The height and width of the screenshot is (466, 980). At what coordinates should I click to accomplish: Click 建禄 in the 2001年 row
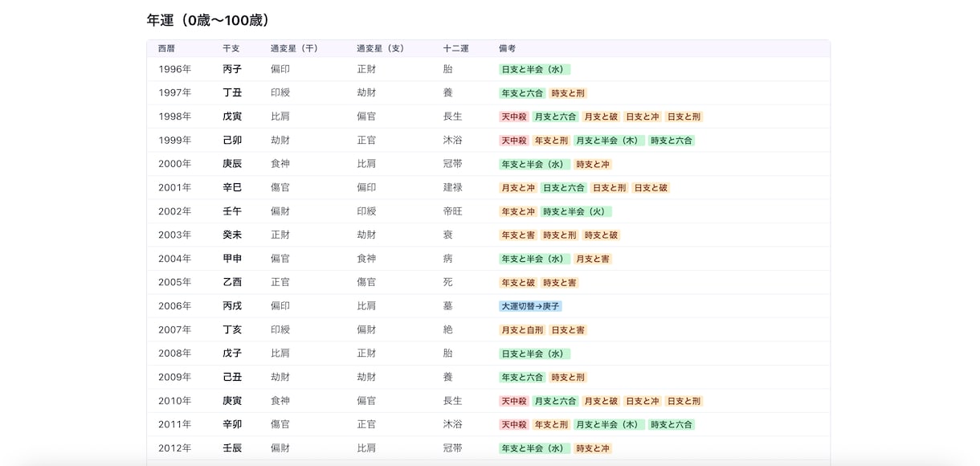[453, 187]
